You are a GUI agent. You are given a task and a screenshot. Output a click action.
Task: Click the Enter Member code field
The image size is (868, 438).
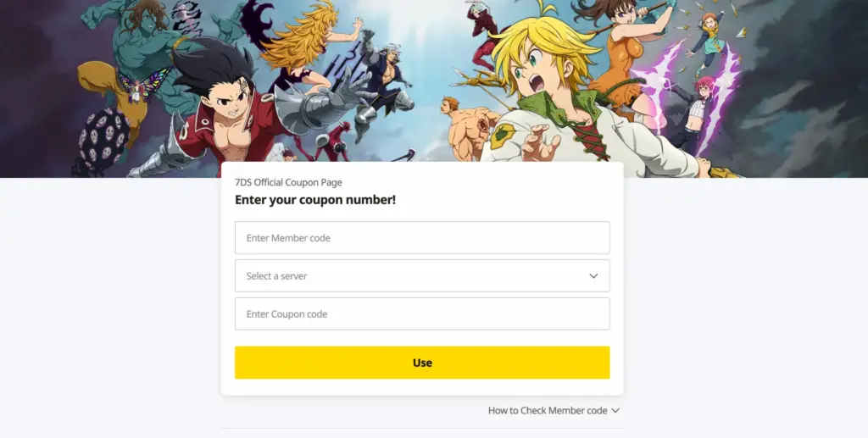pyautogui.click(x=422, y=238)
